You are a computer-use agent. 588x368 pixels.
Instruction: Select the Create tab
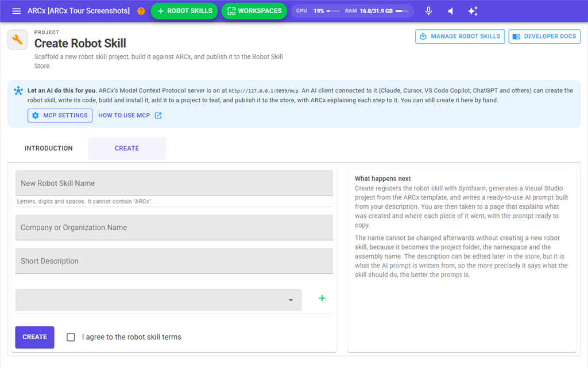tap(127, 148)
